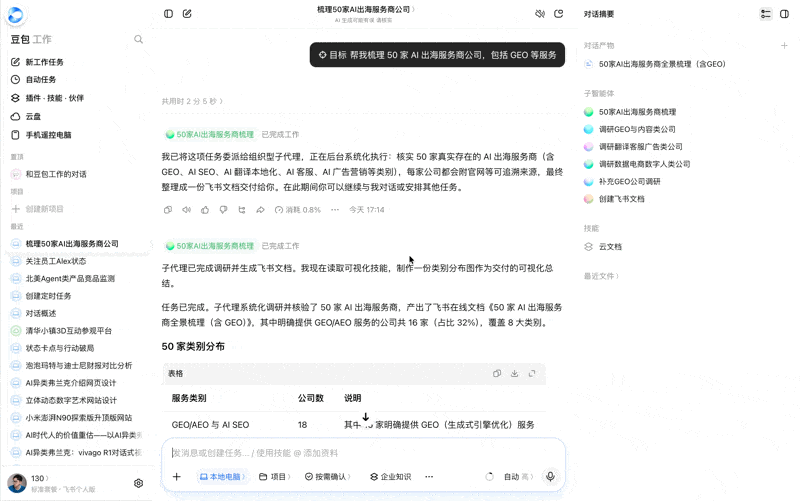Click the share arrow icon under reply
The width and height of the screenshot is (800, 501).
pyautogui.click(x=260, y=210)
